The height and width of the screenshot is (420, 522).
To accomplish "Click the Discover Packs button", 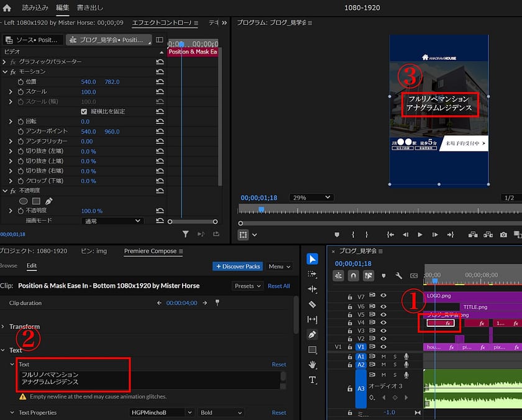I will 237,267.
